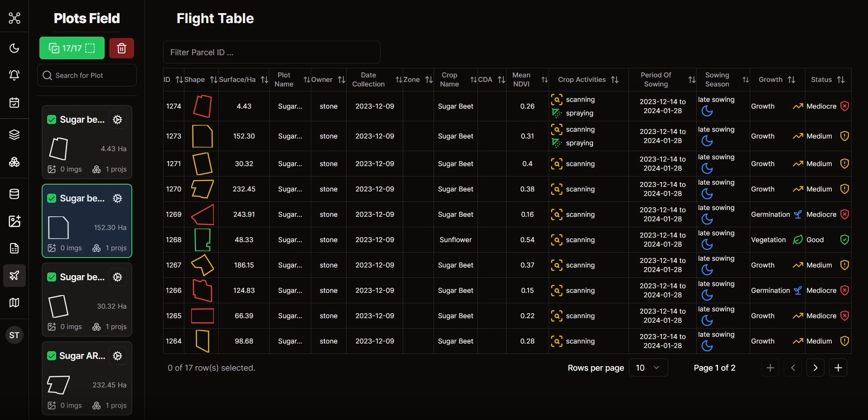Go to next page of flight table
Viewport: 868px width, 420px height.
tap(815, 368)
